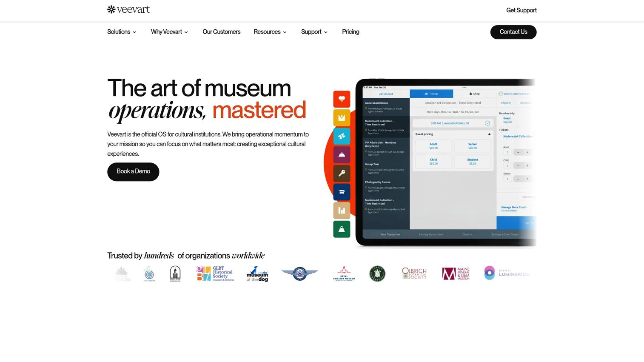Select the brown key tile

(342, 174)
